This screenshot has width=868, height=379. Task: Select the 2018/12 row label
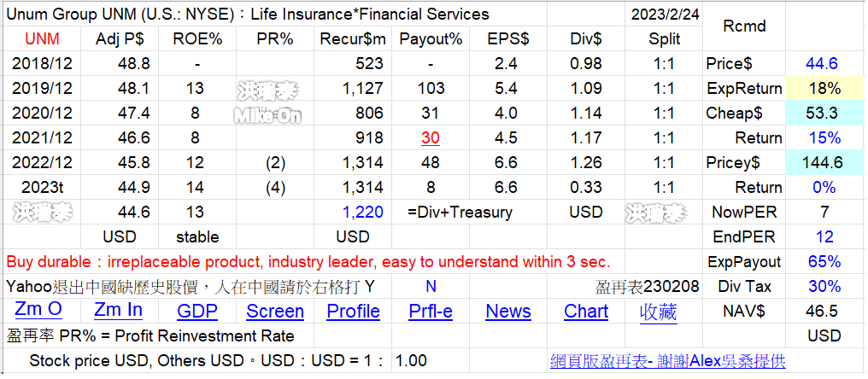tap(43, 64)
